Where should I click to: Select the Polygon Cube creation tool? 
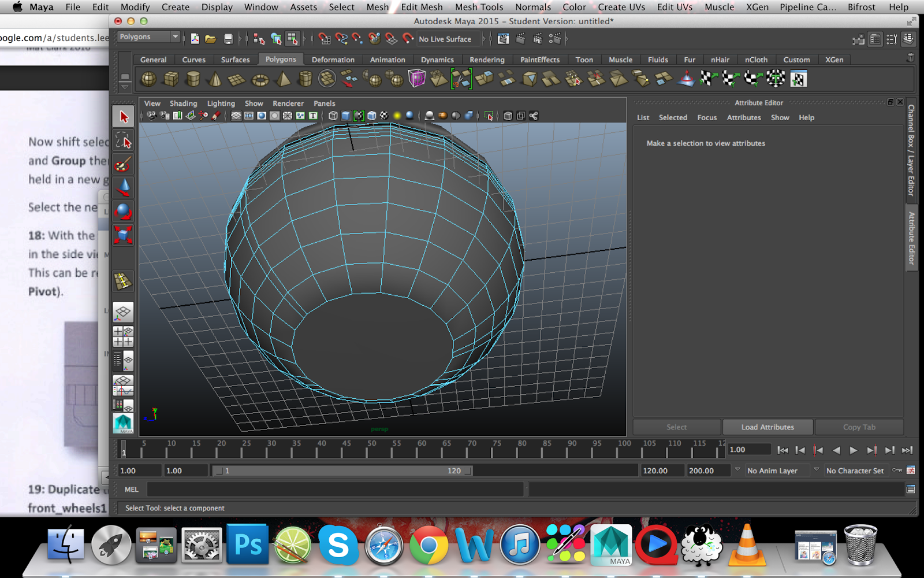pos(170,78)
